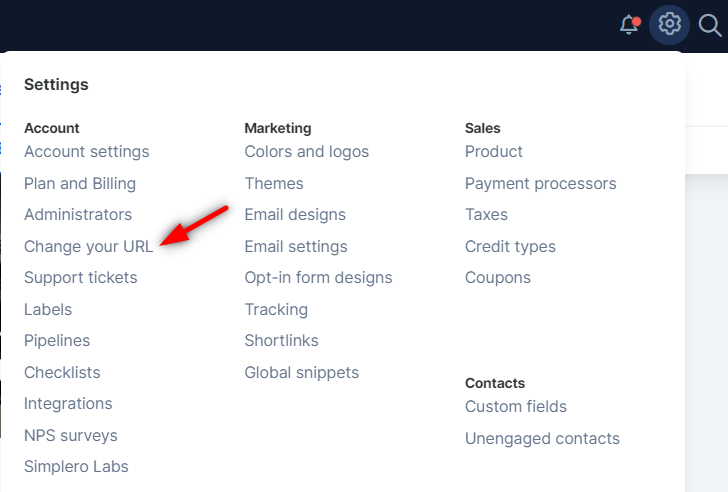Open Colors and logos settings
Screen dimensions: 728x492
[x=306, y=152]
